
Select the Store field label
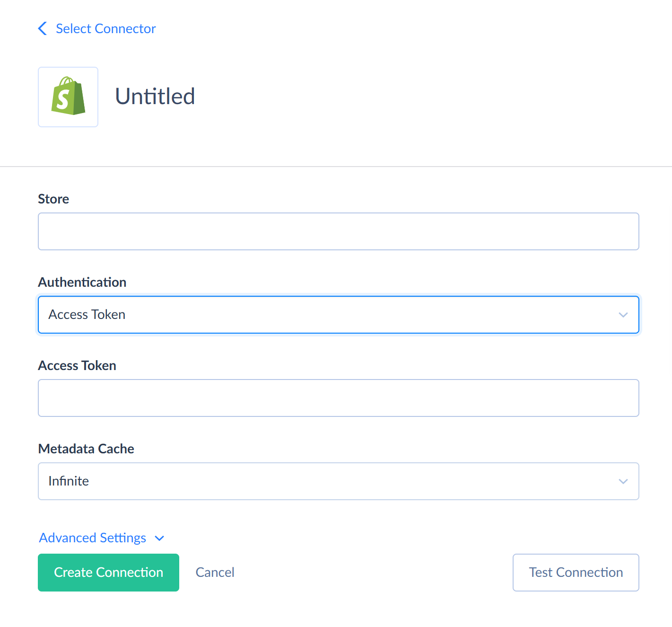(53, 199)
